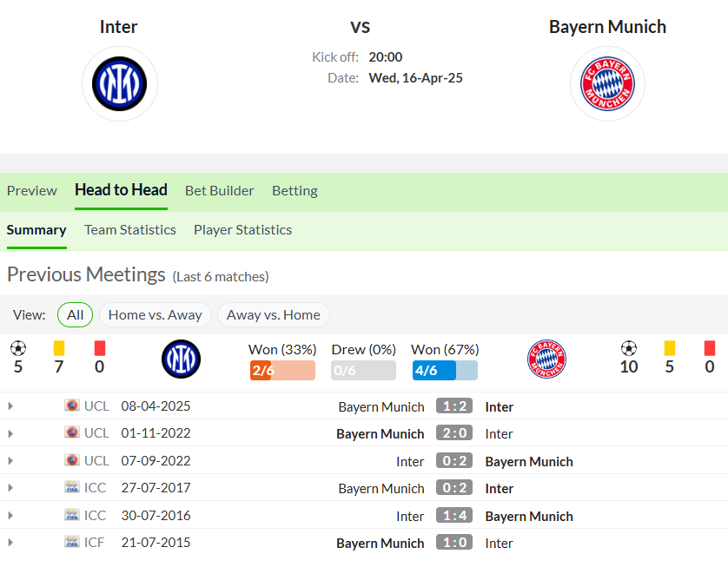Click UCL competition icon for 07-09-2022 match
Viewport: 728px width, 587px height.
pyautogui.click(x=72, y=460)
